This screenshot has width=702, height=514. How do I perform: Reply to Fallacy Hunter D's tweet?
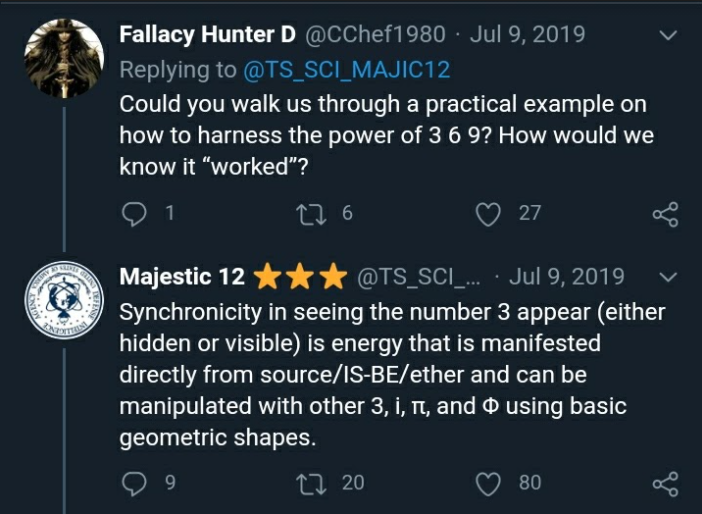click(133, 213)
